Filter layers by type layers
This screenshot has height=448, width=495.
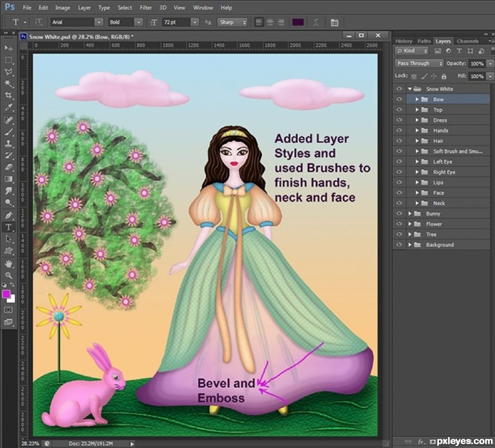click(459, 51)
